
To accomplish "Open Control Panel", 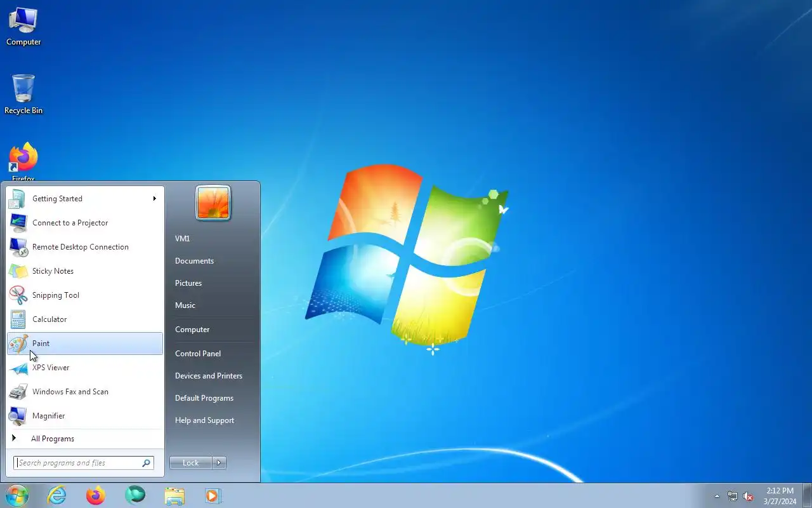I will pyautogui.click(x=198, y=354).
